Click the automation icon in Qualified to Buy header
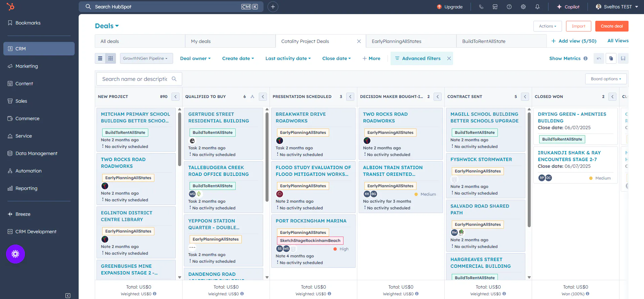644x299 pixels. pyautogui.click(x=252, y=97)
